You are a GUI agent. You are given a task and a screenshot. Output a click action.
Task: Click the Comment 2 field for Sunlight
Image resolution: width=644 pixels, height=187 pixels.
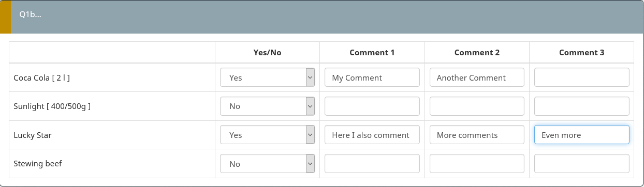click(477, 106)
